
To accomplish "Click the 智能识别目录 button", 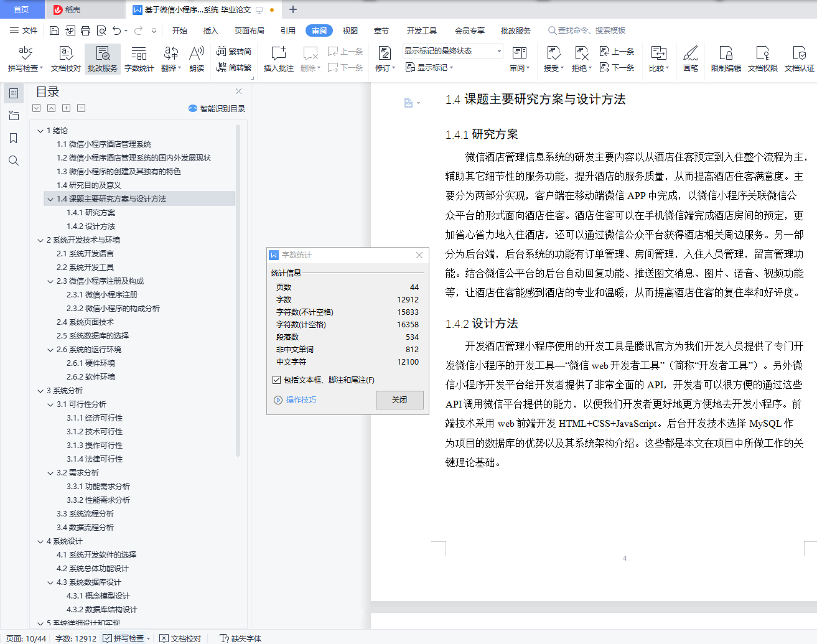I will 217,108.
